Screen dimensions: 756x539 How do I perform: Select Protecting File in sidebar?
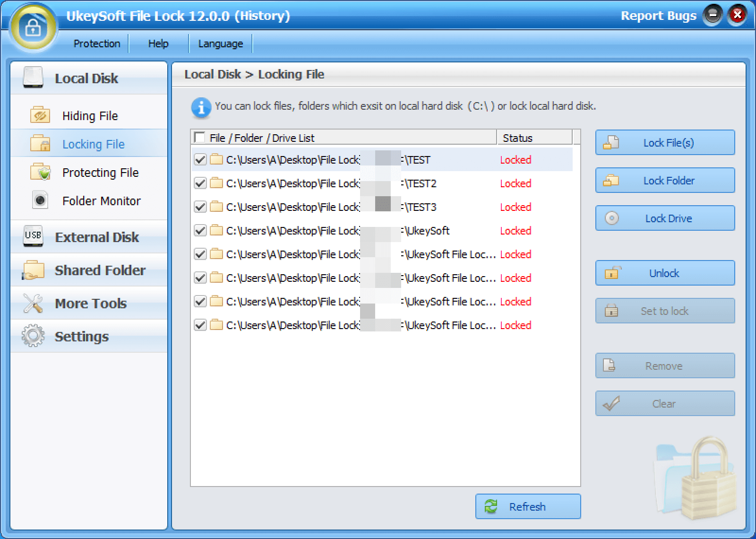pyautogui.click(x=89, y=172)
